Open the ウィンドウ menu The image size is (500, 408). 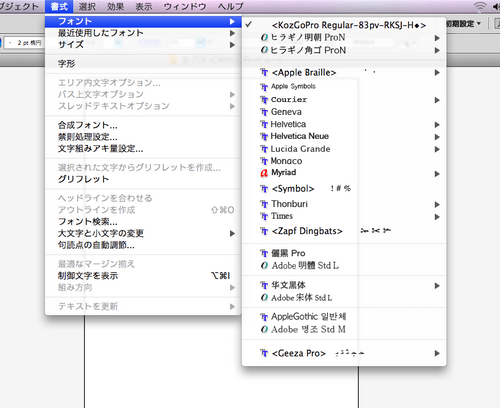(x=185, y=6)
